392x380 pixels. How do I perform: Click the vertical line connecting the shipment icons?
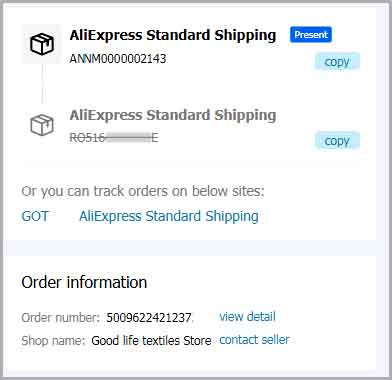(42, 84)
